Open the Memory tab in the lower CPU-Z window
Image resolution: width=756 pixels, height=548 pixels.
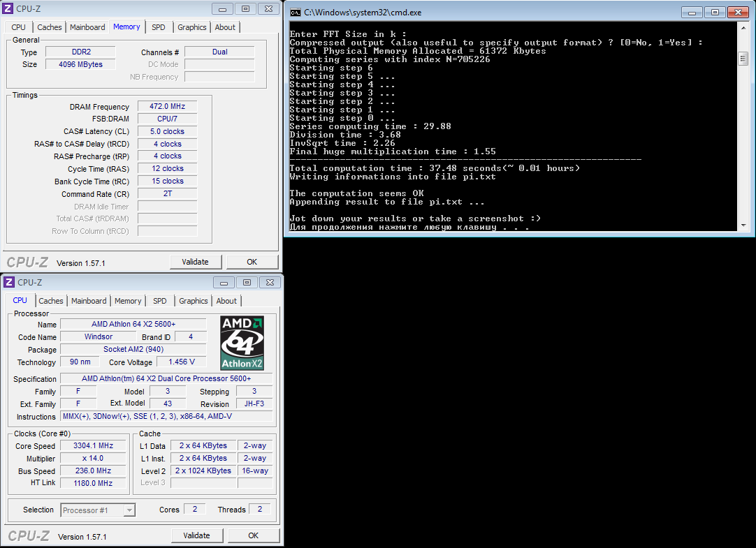click(128, 301)
